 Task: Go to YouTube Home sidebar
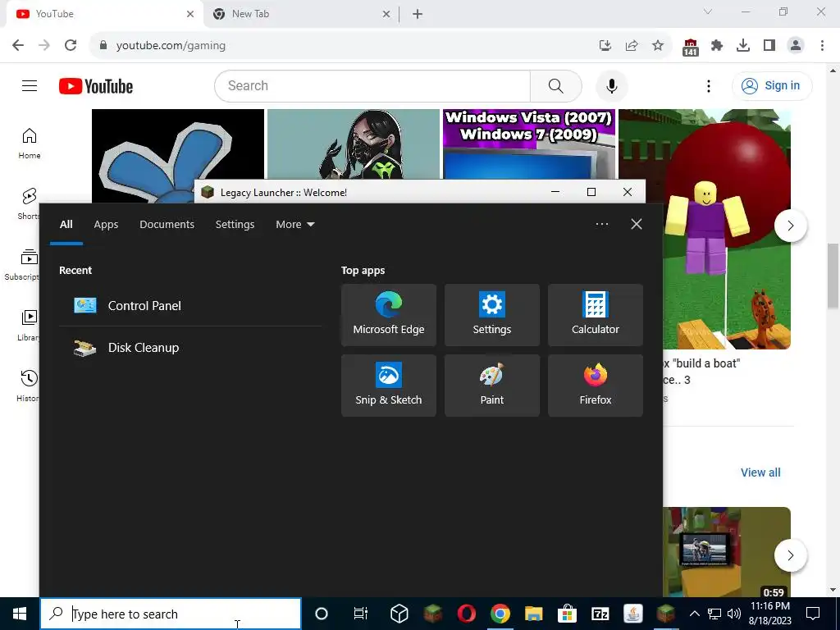click(30, 144)
